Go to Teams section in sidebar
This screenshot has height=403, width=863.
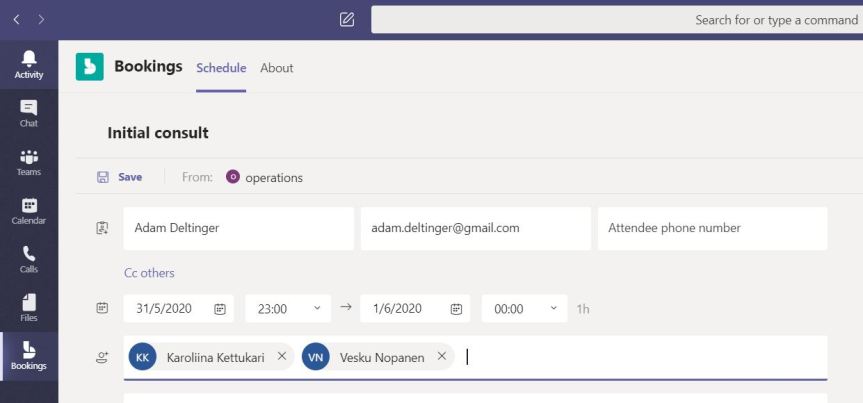coord(29,163)
